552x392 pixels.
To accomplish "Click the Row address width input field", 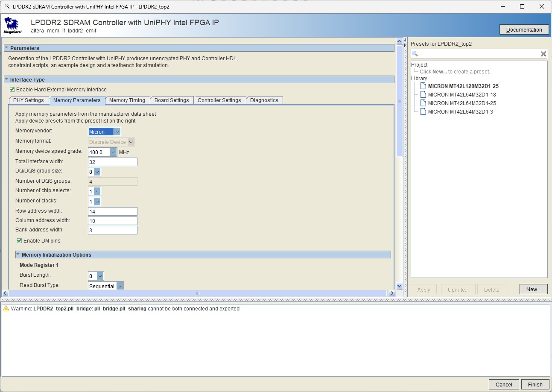I will point(113,211).
